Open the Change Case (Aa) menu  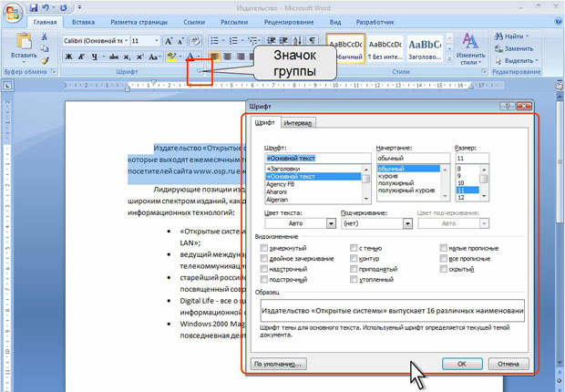(x=155, y=57)
